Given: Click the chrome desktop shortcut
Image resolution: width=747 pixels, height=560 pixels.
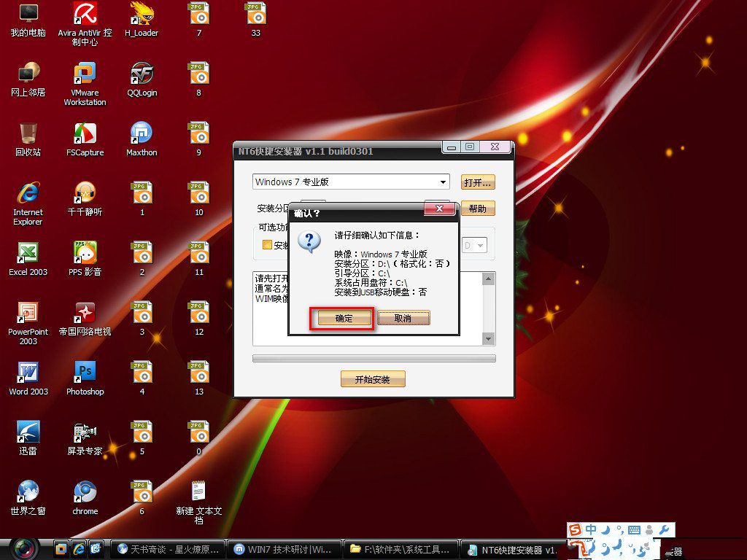Looking at the screenshot, I should [x=85, y=492].
